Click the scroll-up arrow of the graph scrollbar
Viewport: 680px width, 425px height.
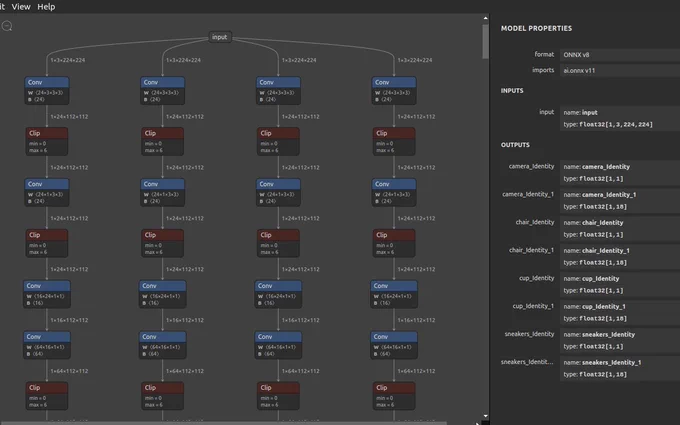485,18
